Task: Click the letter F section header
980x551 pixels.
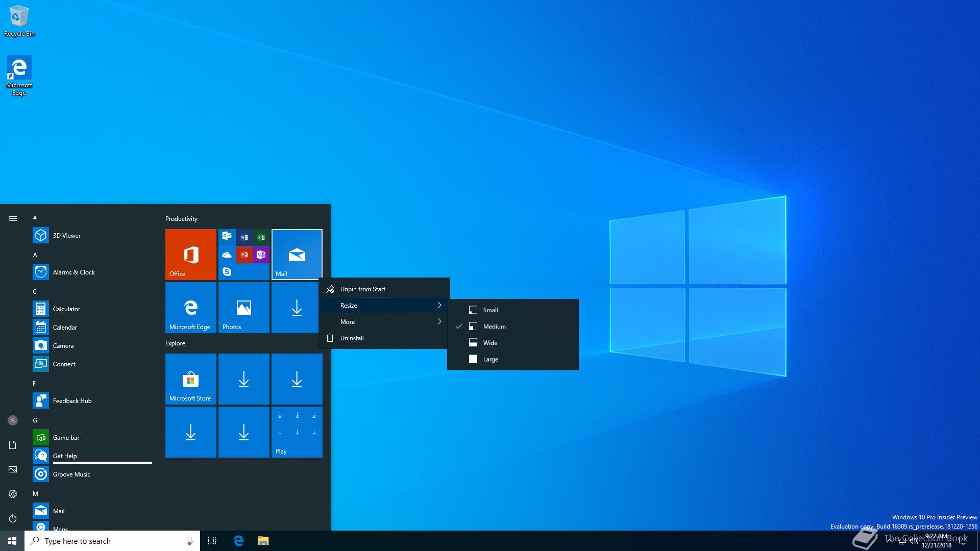Action: coord(34,383)
